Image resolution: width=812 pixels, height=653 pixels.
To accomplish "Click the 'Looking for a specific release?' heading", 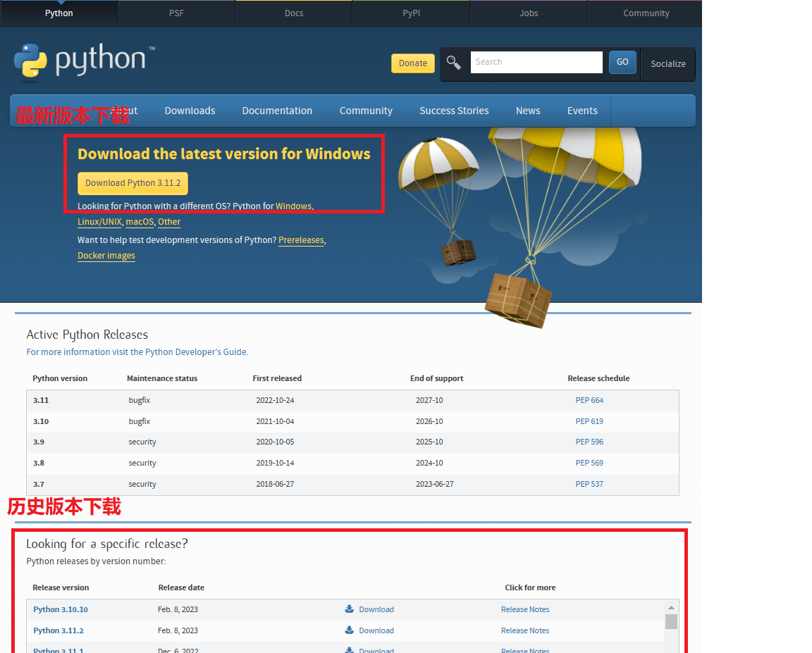I will (x=107, y=544).
